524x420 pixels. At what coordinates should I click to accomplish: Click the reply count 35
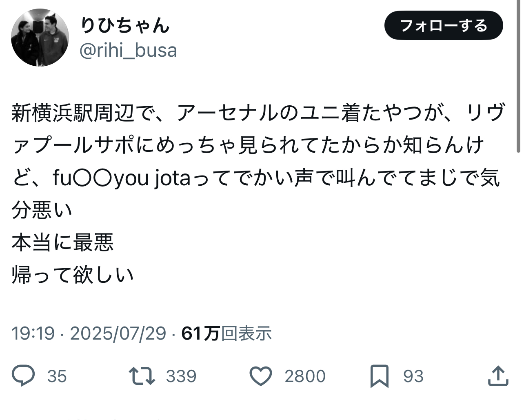tap(57, 376)
